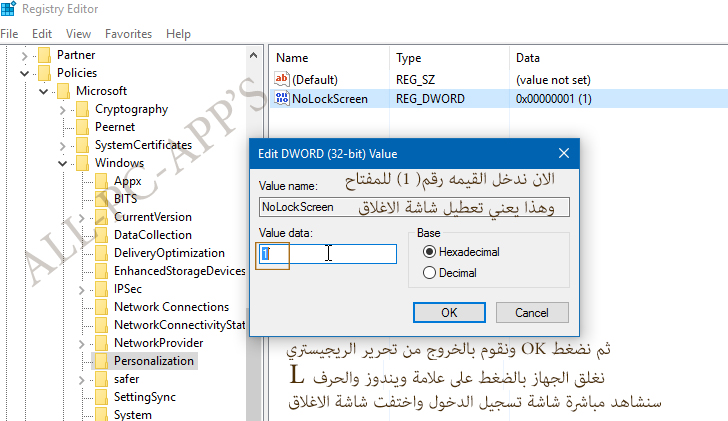The height and width of the screenshot is (421, 728).
Task: Click the Cryptography folder icon
Action: coord(83,109)
